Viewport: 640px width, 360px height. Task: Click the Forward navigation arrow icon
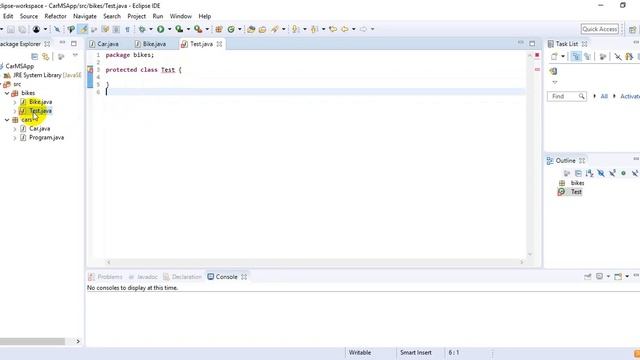click(363, 29)
